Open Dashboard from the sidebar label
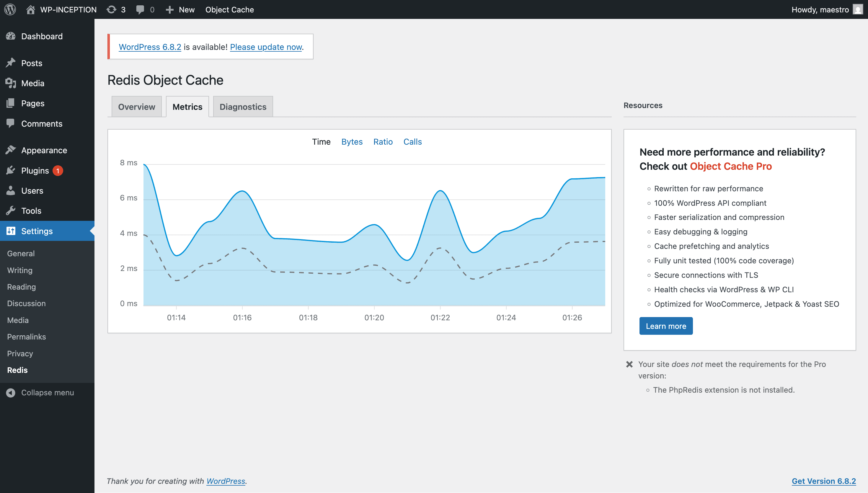 pyautogui.click(x=42, y=36)
